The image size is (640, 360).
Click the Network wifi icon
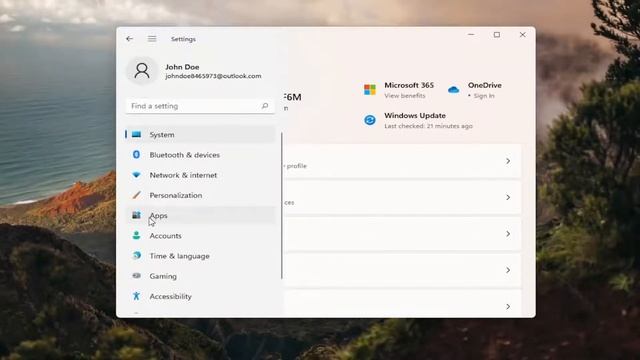click(x=136, y=175)
